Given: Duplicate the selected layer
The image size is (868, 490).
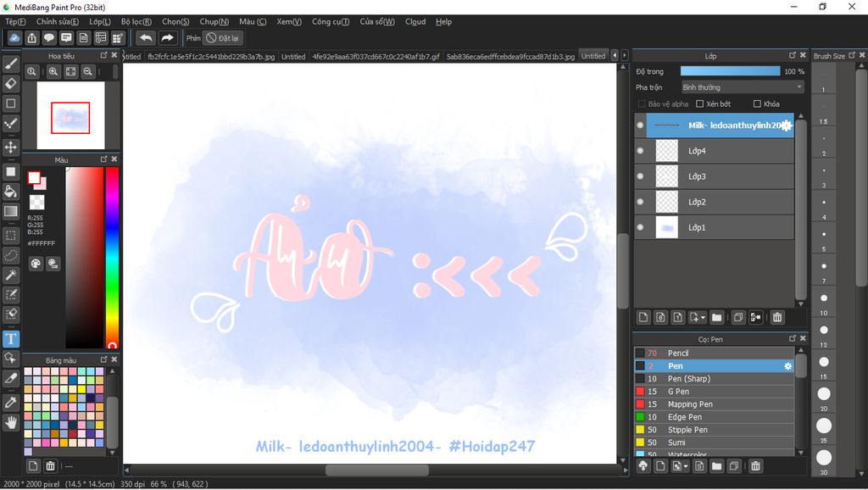Looking at the screenshot, I should tap(738, 317).
